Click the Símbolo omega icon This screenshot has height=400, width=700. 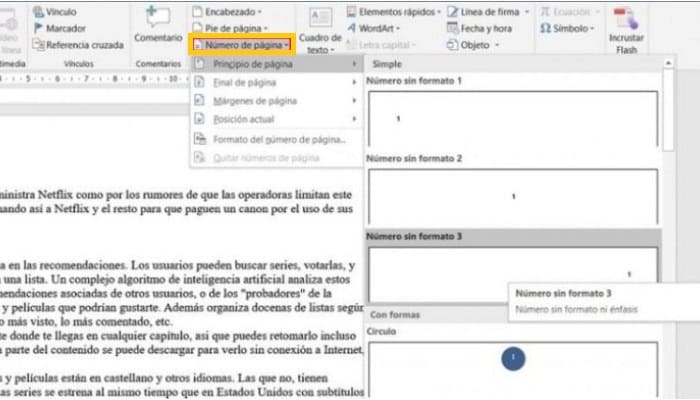pos(545,28)
